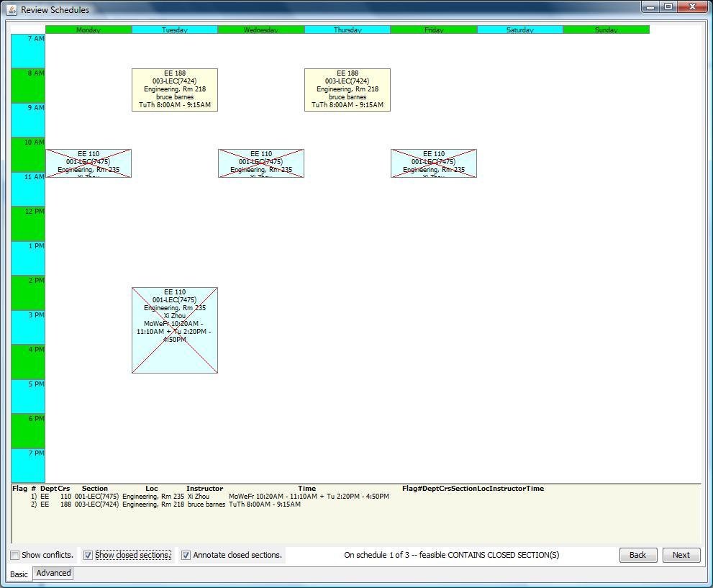Screen dimensions: 713x588
Task: Uncheck Show closed sections
Action: click(x=88, y=555)
